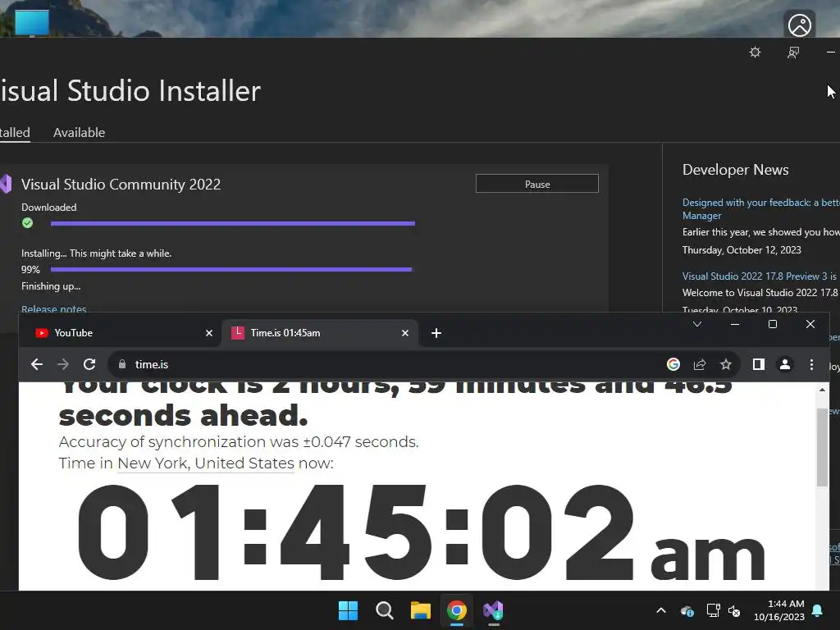
Task: Open taskbar Search
Action: pyautogui.click(x=384, y=610)
